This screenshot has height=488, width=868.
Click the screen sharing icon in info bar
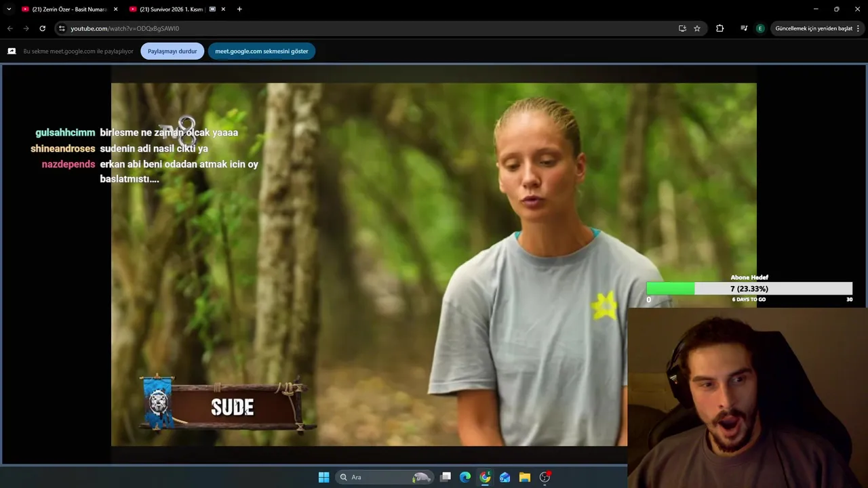click(12, 51)
